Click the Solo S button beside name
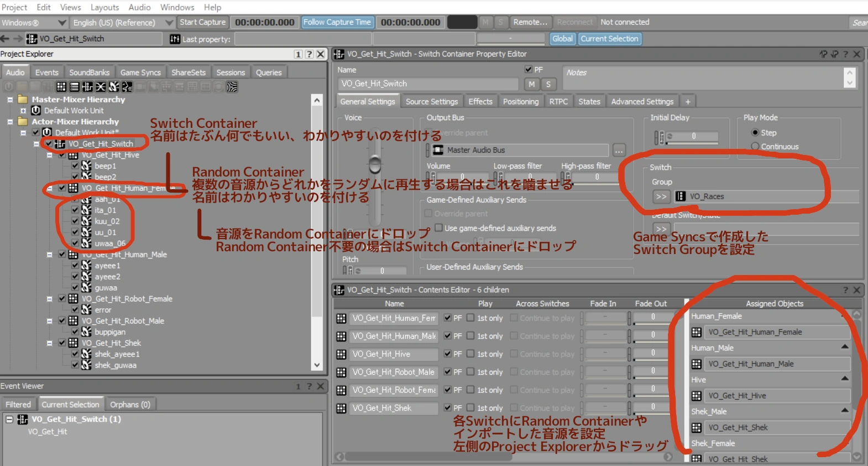The height and width of the screenshot is (466, 868). (x=548, y=84)
